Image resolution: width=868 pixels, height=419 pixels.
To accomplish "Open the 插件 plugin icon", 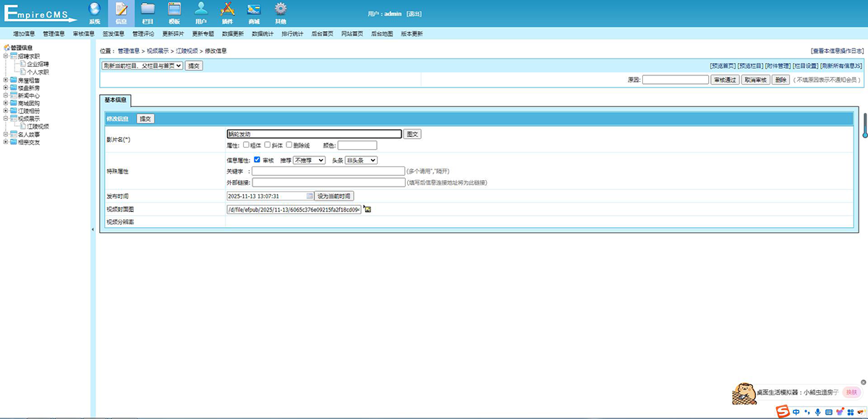I will [x=227, y=10].
